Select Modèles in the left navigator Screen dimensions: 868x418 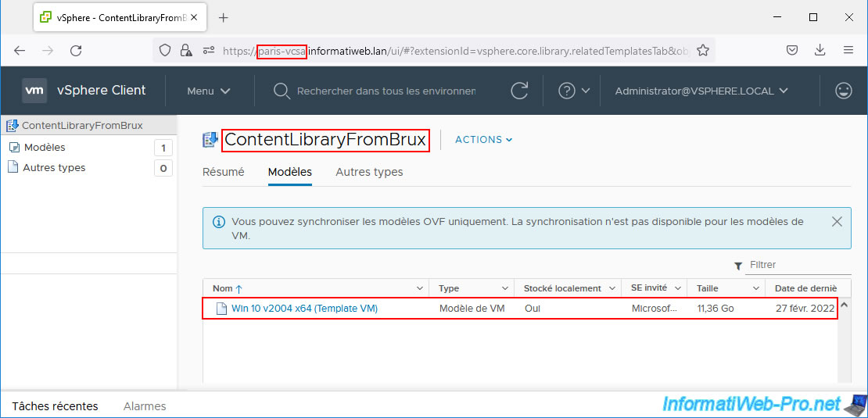[45, 148]
